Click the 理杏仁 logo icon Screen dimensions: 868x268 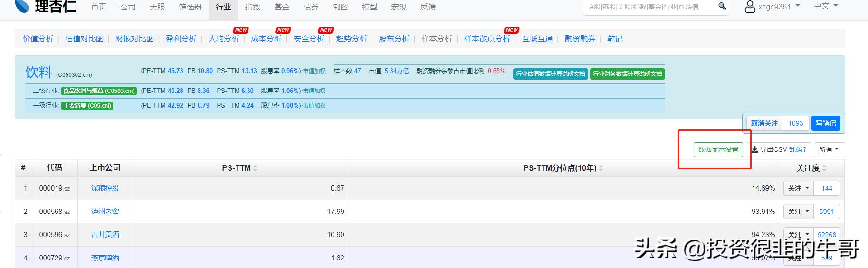(21, 6)
